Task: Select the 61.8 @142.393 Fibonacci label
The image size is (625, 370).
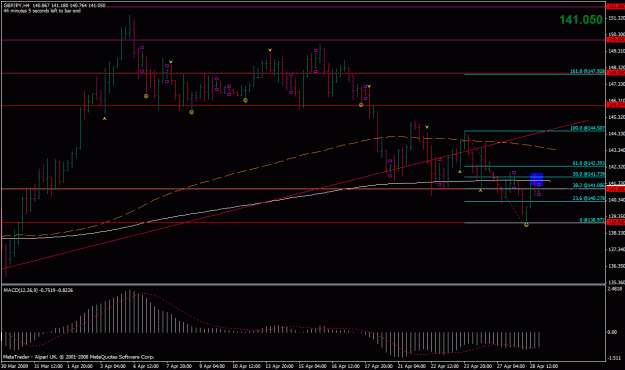Action: pyautogui.click(x=589, y=163)
